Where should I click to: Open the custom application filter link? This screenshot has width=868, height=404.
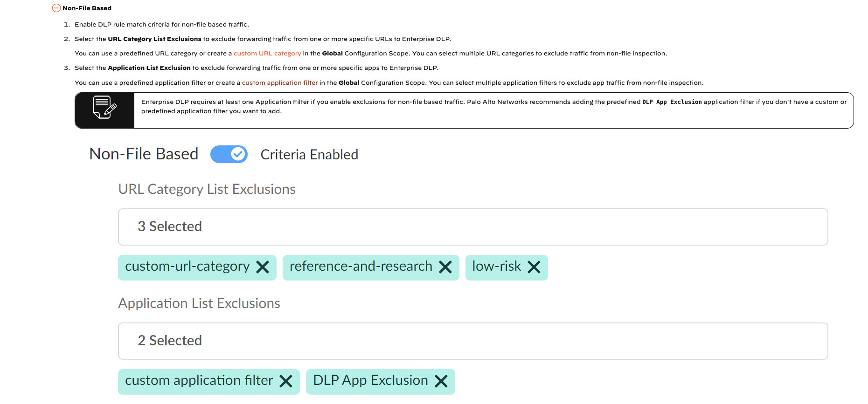coord(279,83)
